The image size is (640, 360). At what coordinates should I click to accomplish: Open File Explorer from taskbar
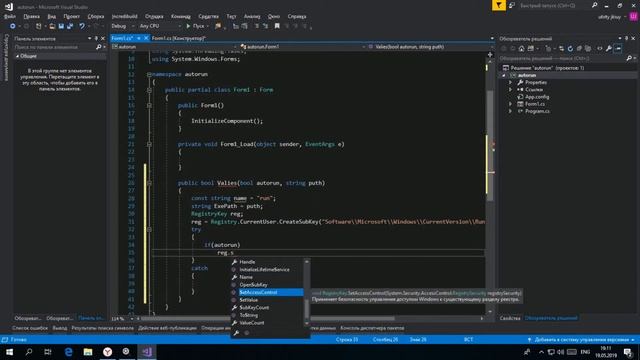pos(88,352)
